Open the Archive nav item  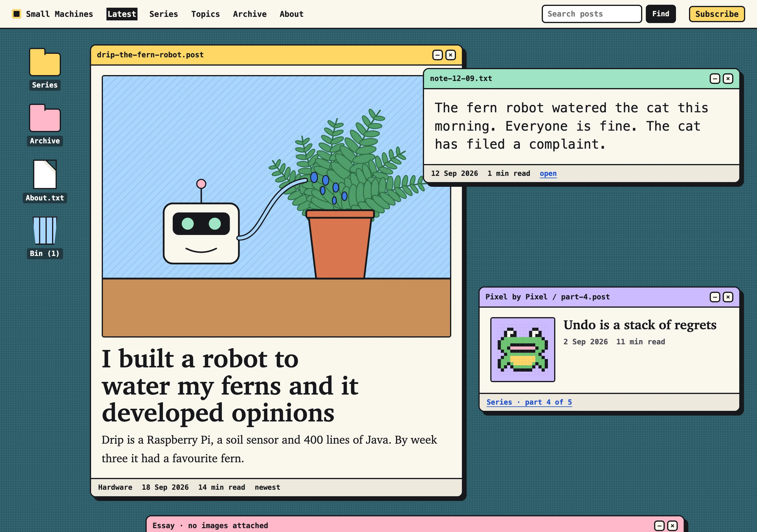pos(250,14)
